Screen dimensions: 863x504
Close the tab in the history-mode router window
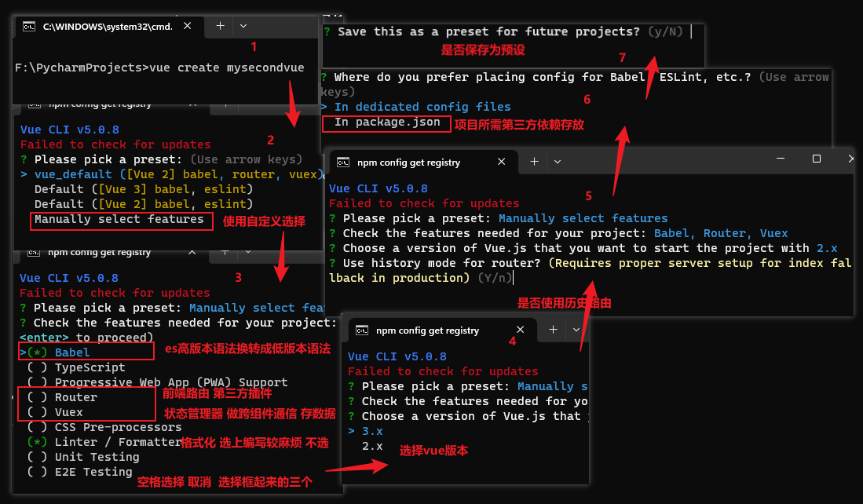(502, 162)
